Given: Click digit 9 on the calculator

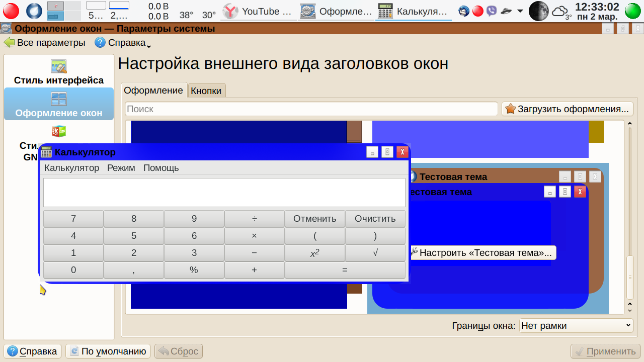Looking at the screenshot, I should tap(194, 219).
